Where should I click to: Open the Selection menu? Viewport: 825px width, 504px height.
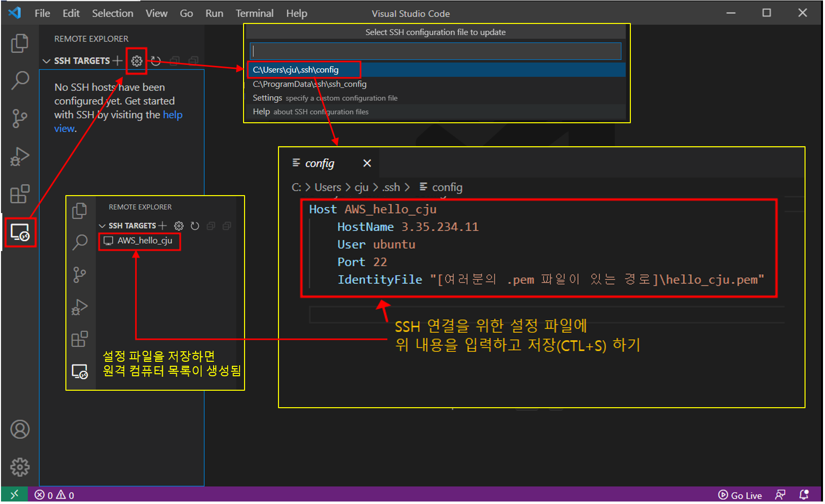[x=112, y=13]
